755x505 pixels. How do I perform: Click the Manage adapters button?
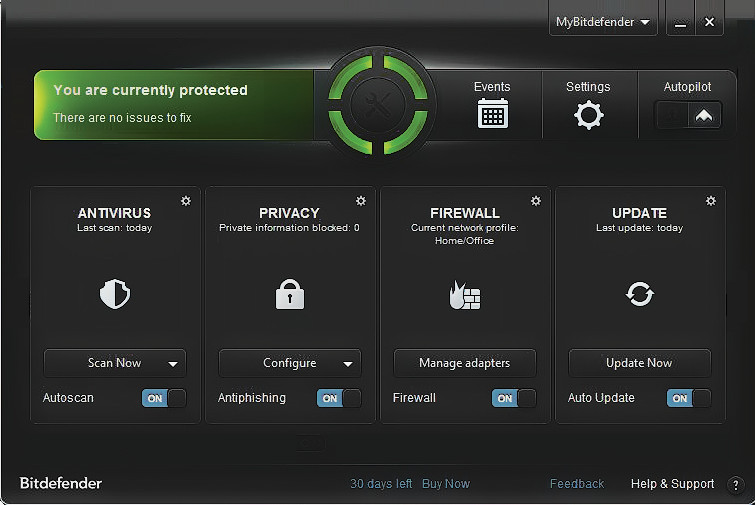(x=464, y=363)
